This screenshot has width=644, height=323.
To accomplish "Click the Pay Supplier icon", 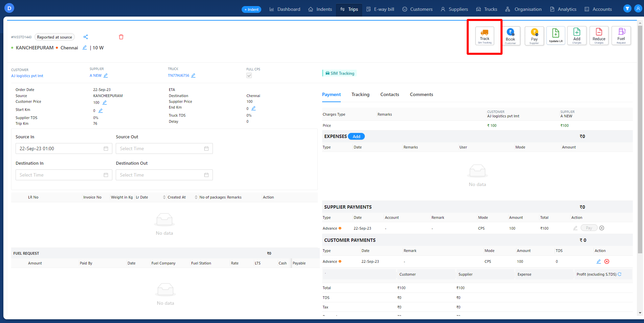I will 534,36.
